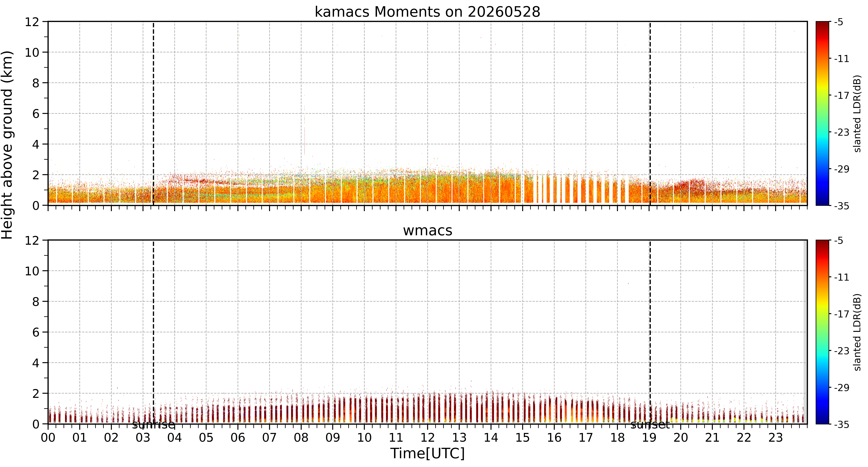The height and width of the screenshot is (467, 868).
Task: Click time axis tick label '02'
Action: (111, 438)
